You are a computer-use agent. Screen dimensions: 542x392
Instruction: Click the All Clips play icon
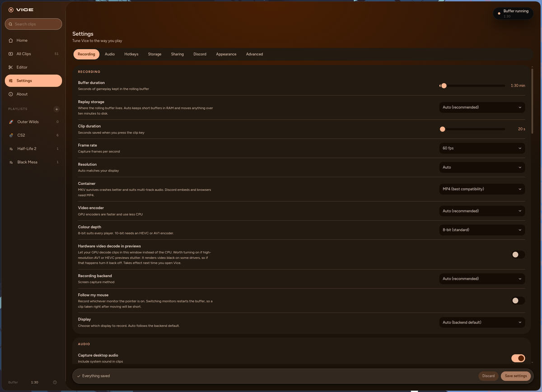pos(11,54)
